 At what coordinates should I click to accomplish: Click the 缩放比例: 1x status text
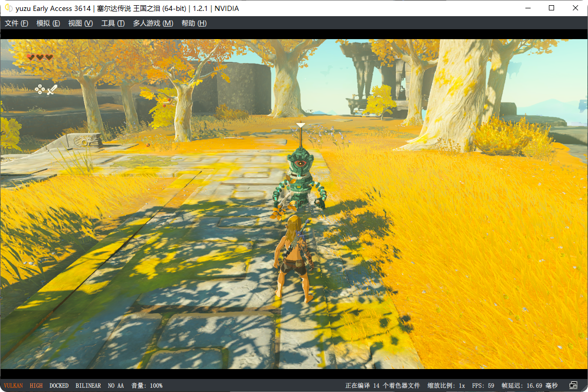pyautogui.click(x=446, y=386)
